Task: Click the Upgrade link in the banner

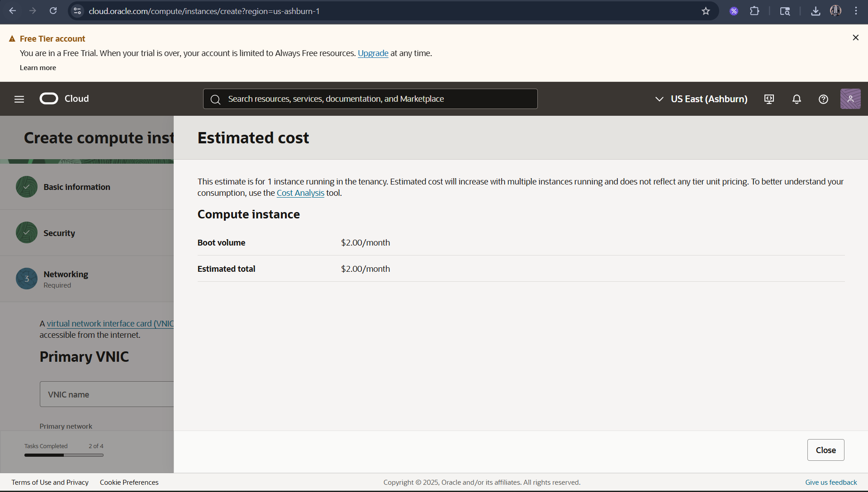Action: pyautogui.click(x=373, y=53)
